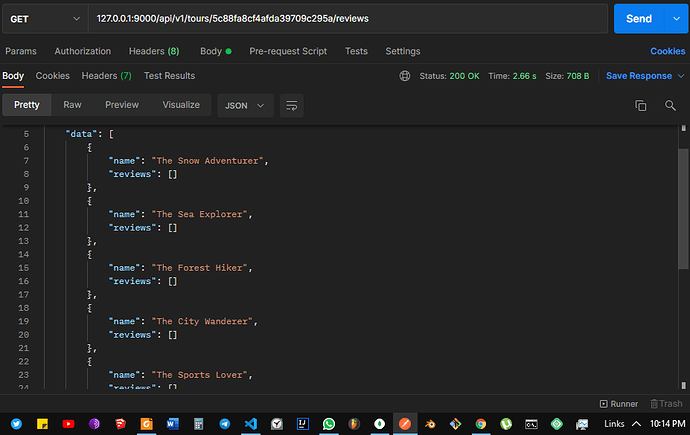Open the Cookies link
This screenshot has height=435, width=690.
click(x=667, y=51)
